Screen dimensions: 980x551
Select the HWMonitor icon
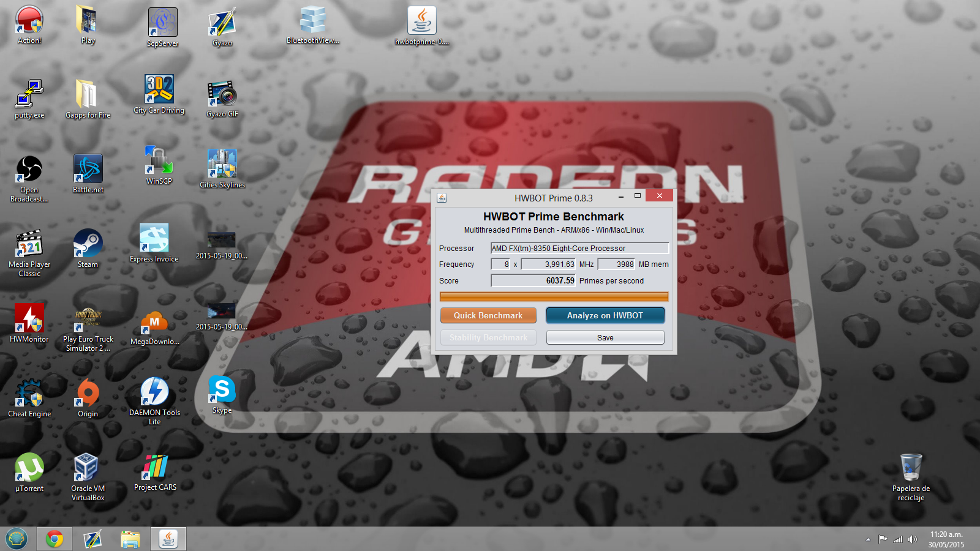tap(29, 323)
